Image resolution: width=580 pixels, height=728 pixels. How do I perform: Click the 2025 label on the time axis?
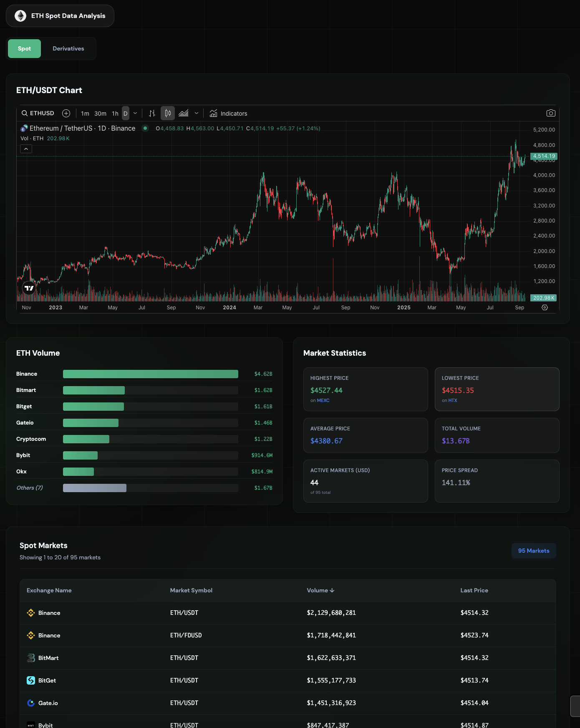click(404, 308)
